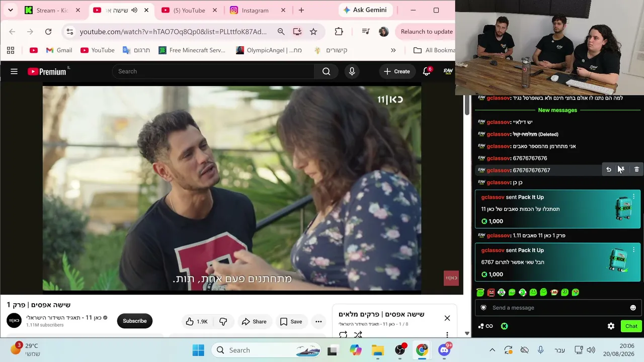This screenshot has height=362, width=644.
Task: Close the Instagram tab
Action: [x=283, y=10]
